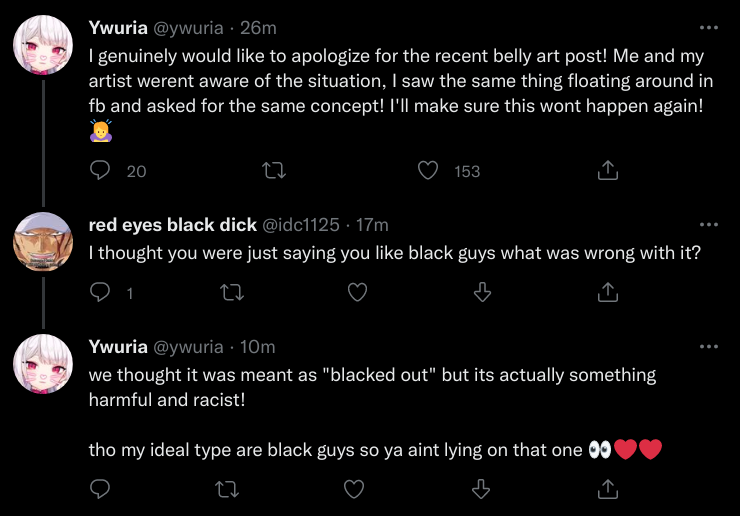Retweet the apology tweet from 26m ago

[274, 170]
